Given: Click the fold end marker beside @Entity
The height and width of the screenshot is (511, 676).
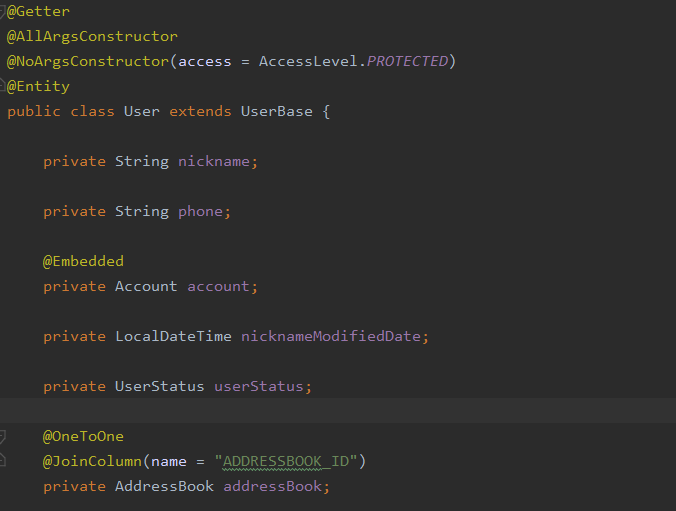Looking at the screenshot, I should [x=2, y=85].
